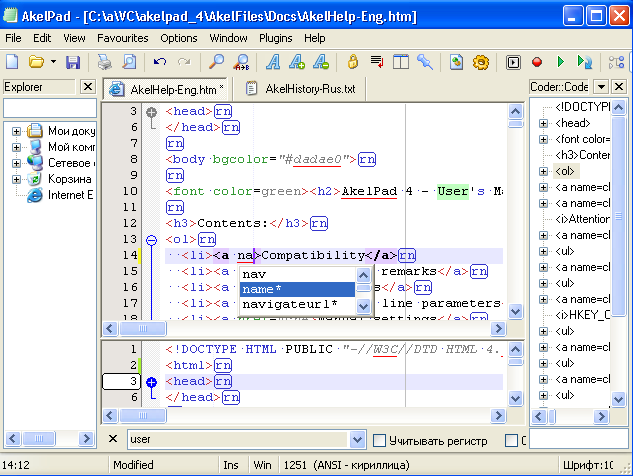Click the Ins status bar indicator
The image size is (633, 476).
(231, 465)
